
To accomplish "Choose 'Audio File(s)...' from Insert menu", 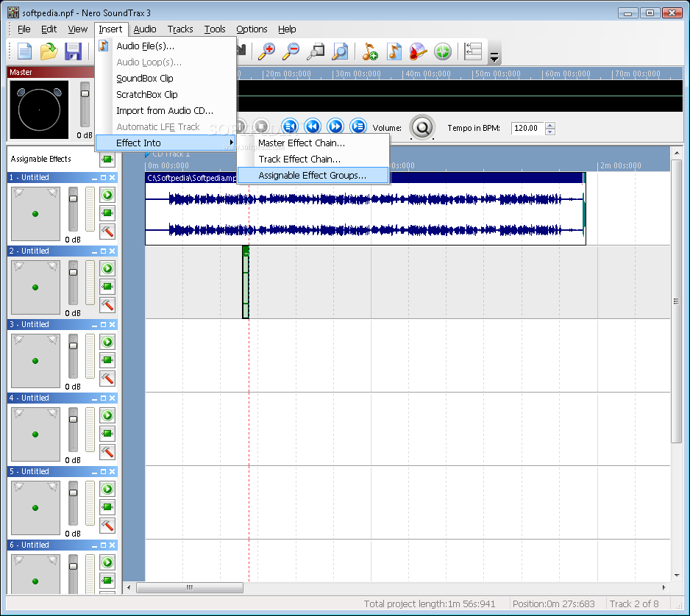I will tap(166, 46).
